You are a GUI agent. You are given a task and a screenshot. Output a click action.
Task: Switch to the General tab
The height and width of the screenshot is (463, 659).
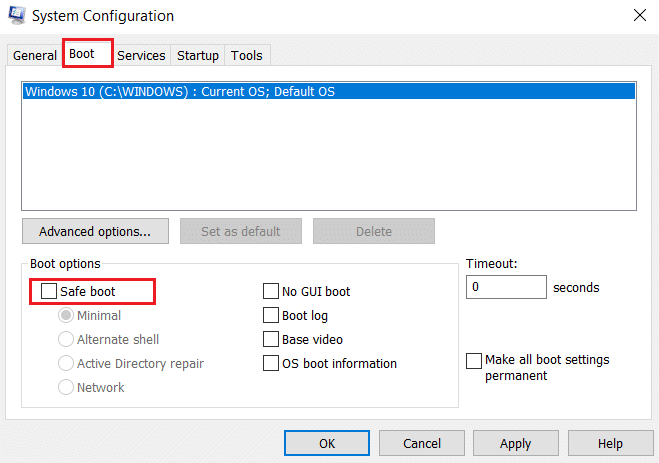[x=34, y=55]
